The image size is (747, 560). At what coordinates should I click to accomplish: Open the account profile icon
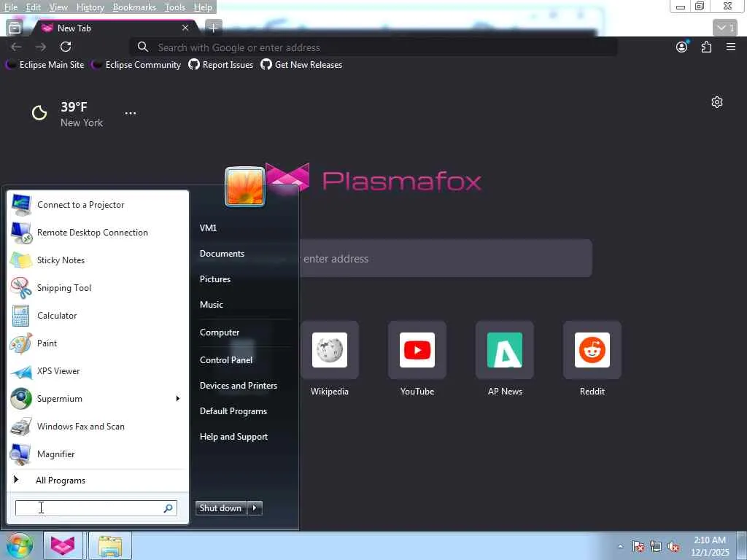click(x=682, y=47)
